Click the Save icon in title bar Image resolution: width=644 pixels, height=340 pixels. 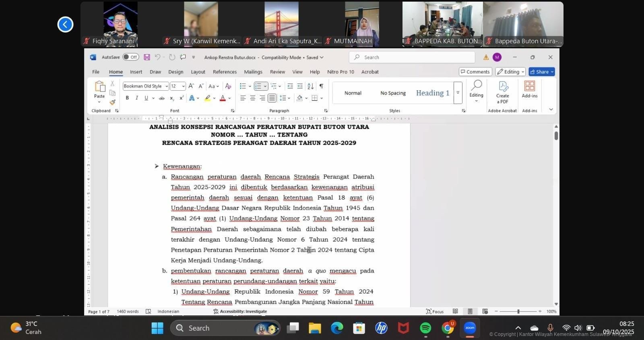147,57
